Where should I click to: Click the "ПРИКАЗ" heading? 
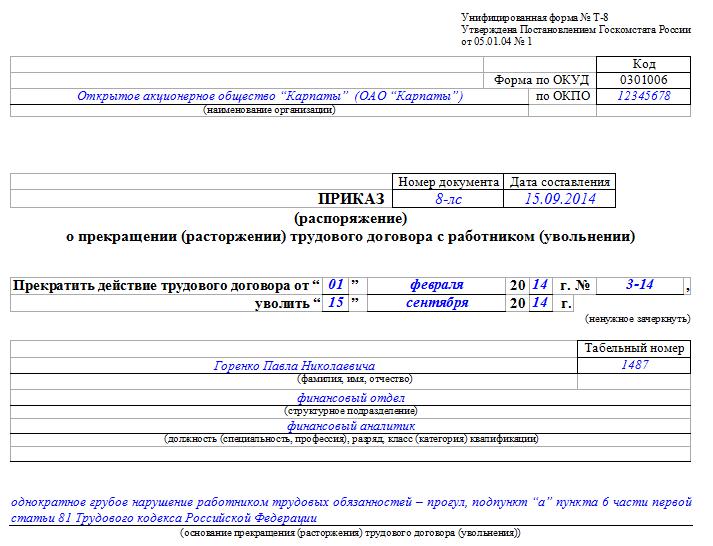pos(351,199)
